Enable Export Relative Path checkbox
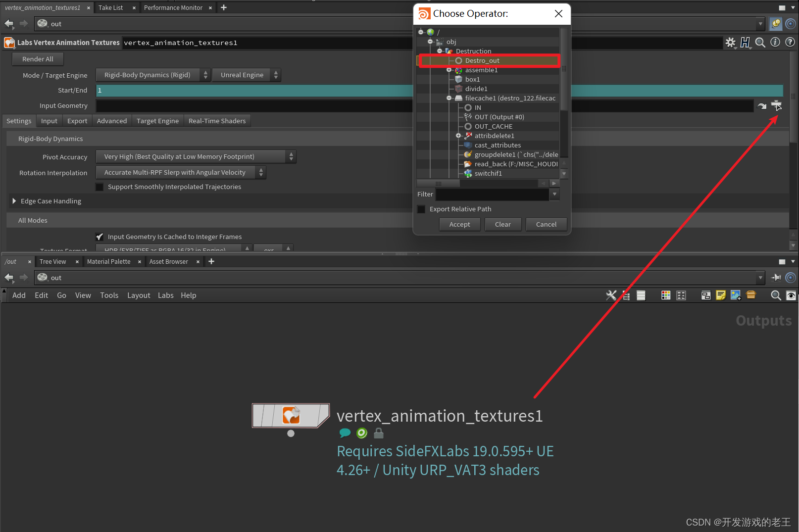The height and width of the screenshot is (532, 799). coord(421,209)
